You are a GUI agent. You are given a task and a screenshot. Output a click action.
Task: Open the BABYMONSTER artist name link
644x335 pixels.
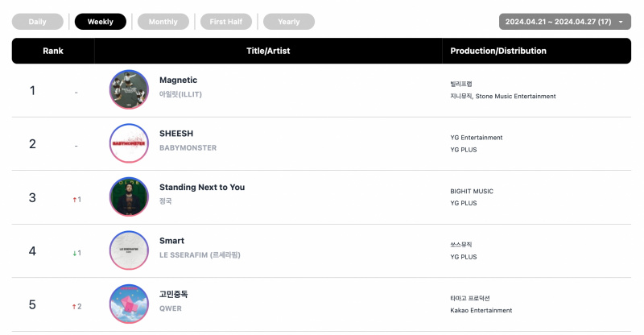[188, 148]
